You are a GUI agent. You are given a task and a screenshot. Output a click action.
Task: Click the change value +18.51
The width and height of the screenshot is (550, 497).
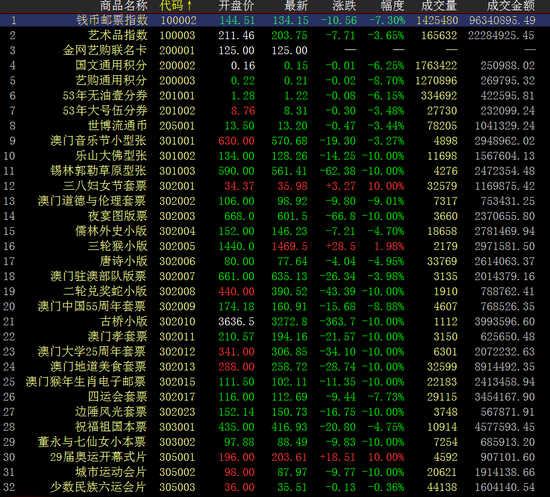point(337,457)
